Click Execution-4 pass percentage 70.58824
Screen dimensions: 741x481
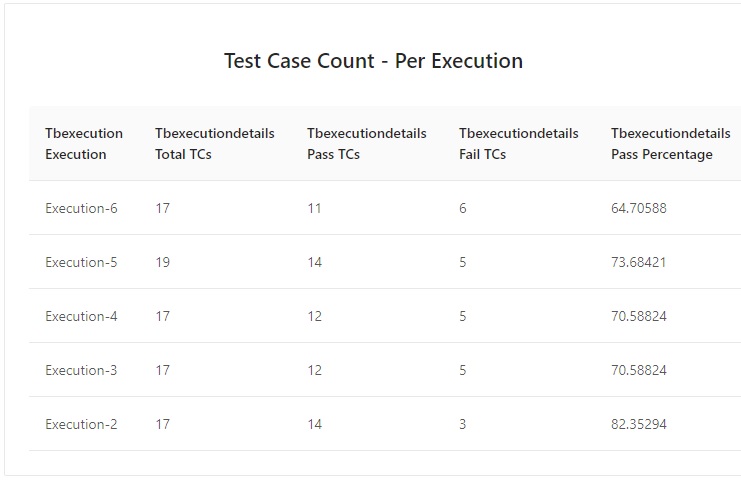(639, 316)
